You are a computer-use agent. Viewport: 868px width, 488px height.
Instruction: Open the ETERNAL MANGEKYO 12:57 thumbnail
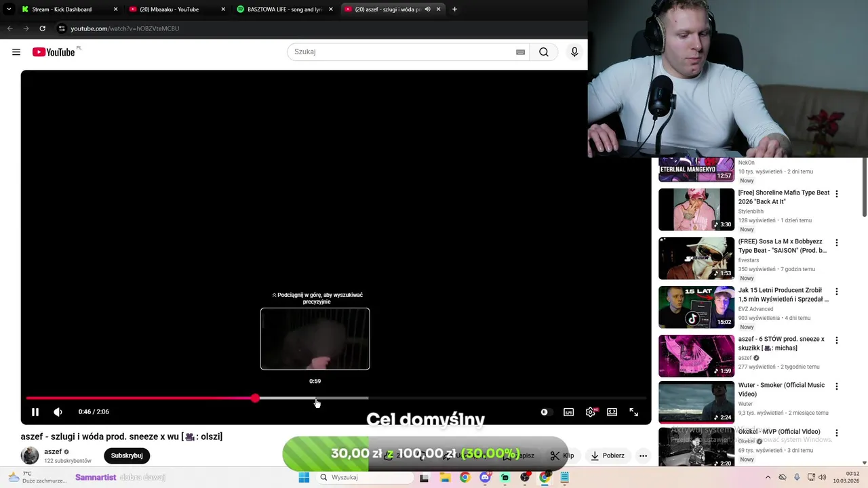[x=696, y=170]
